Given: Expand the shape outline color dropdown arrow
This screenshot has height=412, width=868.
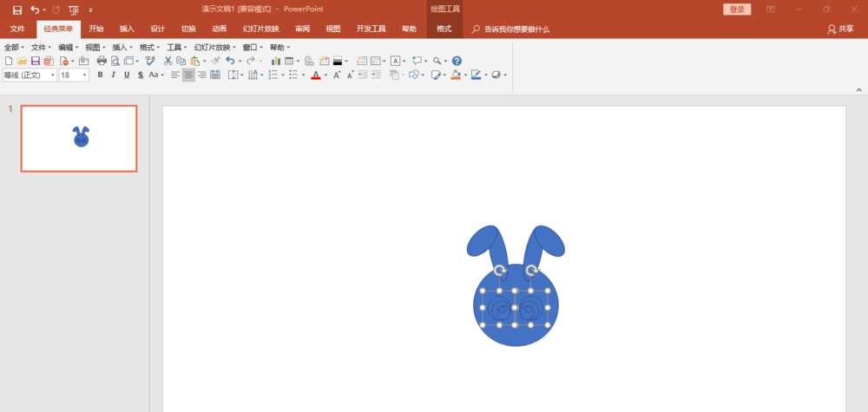Looking at the screenshot, I should [x=486, y=75].
